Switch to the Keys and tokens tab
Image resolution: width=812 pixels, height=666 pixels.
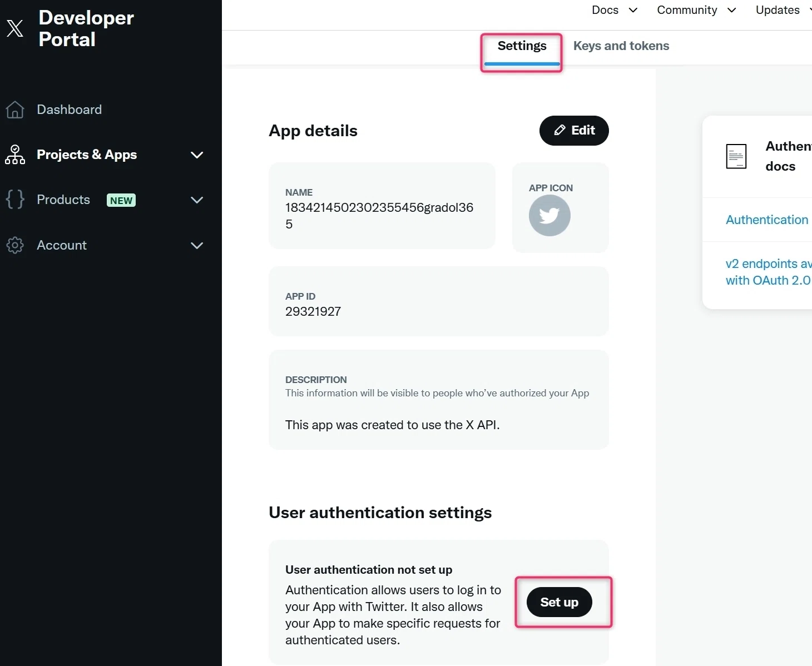tap(621, 46)
